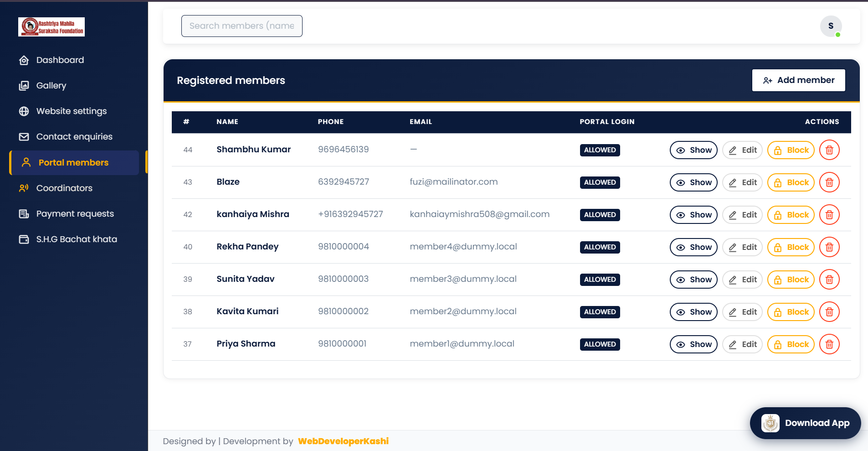868x451 pixels.
Task: Toggle the ALLOWED badge for Priya Sharma
Action: (x=600, y=344)
